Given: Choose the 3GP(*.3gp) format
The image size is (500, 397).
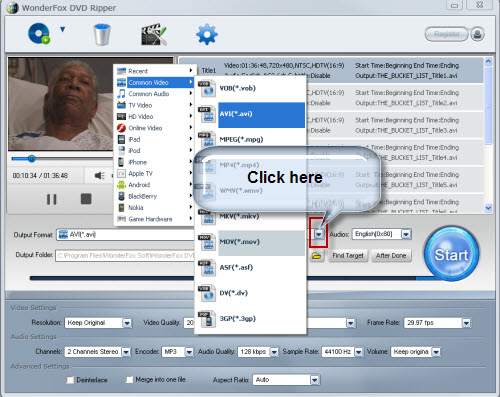Looking at the screenshot, I should (x=251, y=319).
